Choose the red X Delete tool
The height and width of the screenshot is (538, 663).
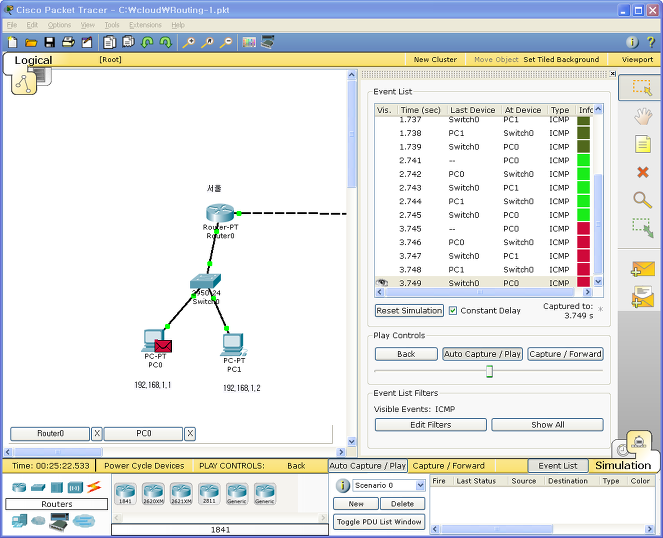pos(643,172)
